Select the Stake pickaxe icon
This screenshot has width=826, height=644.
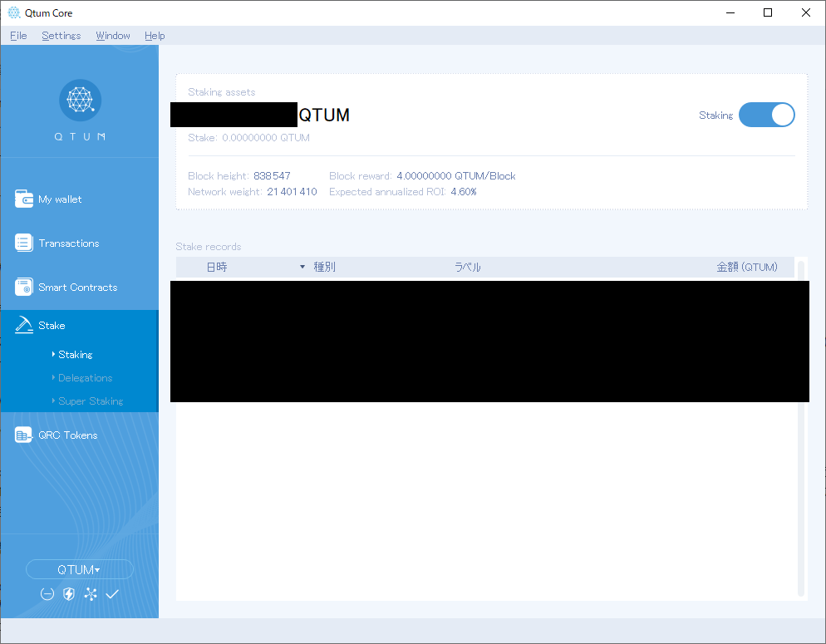tap(24, 325)
